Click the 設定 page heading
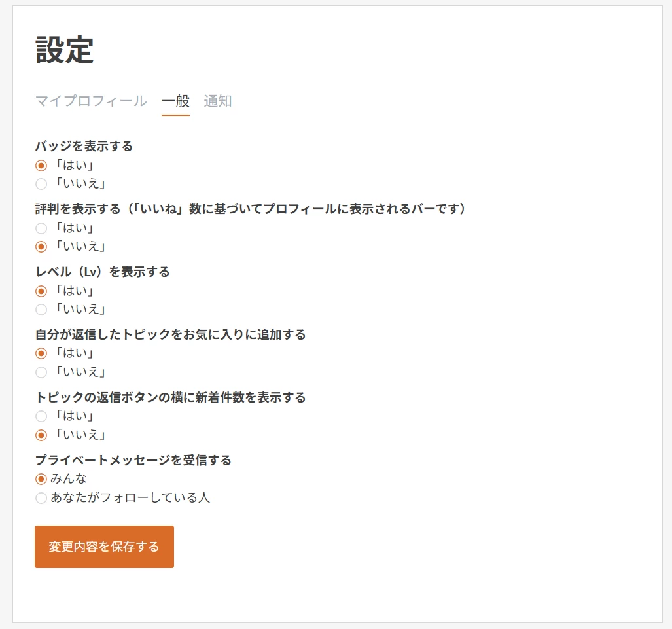This screenshot has width=672, height=629. pyautogui.click(x=65, y=50)
